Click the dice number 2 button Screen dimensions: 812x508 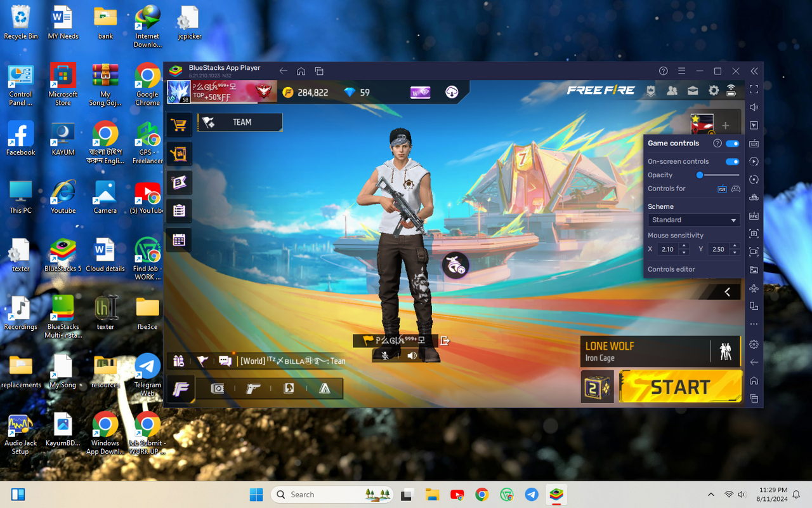[597, 387]
